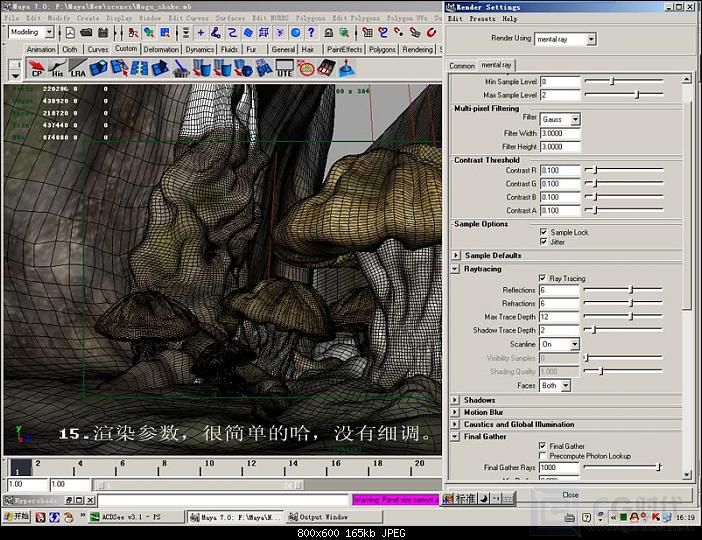Select the Polygons shelf tab
This screenshot has width=702, height=540.
(382, 49)
